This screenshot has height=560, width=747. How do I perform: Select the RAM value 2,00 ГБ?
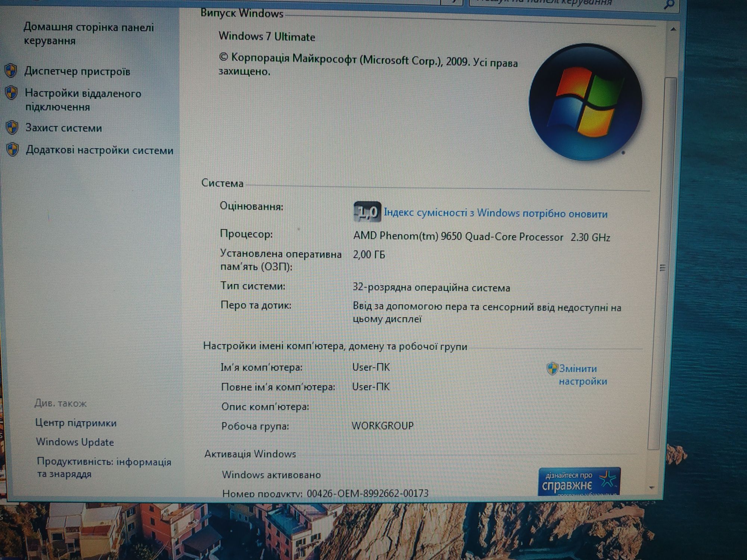[x=369, y=255]
